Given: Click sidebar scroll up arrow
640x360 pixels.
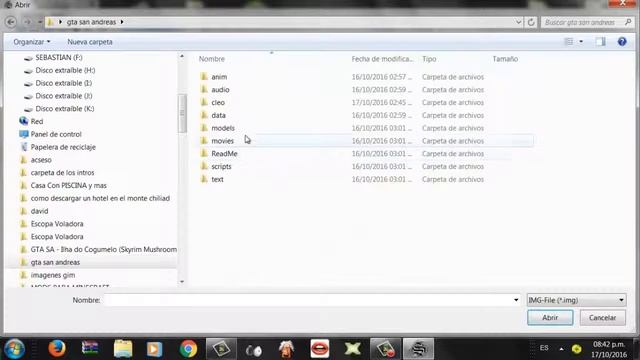Looking at the screenshot, I should pos(182,56).
